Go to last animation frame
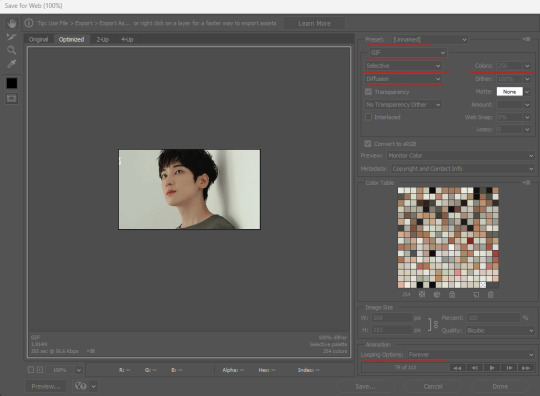Image resolution: width=540 pixels, height=396 pixels. [526, 368]
